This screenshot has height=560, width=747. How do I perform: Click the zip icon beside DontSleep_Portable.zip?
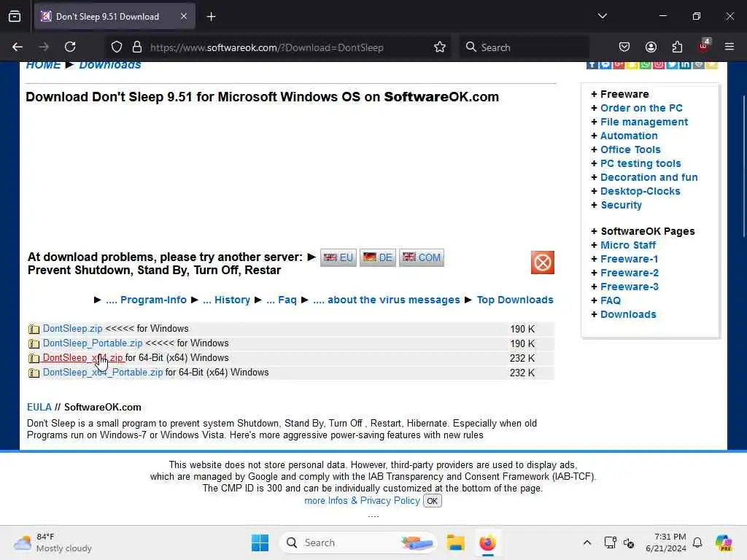coord(34,344)
